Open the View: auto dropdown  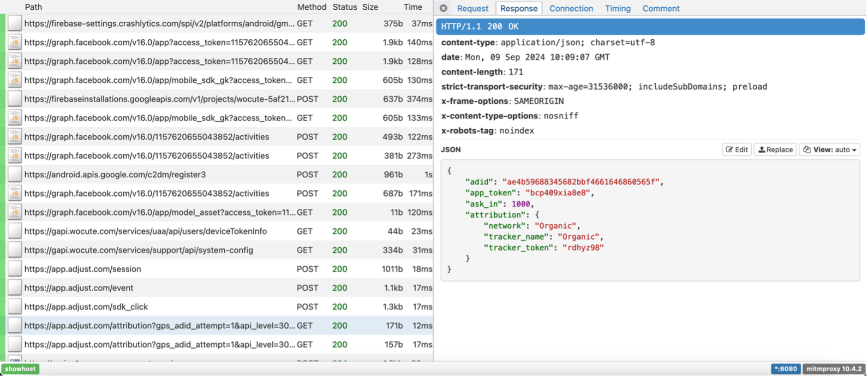[829, 149]
